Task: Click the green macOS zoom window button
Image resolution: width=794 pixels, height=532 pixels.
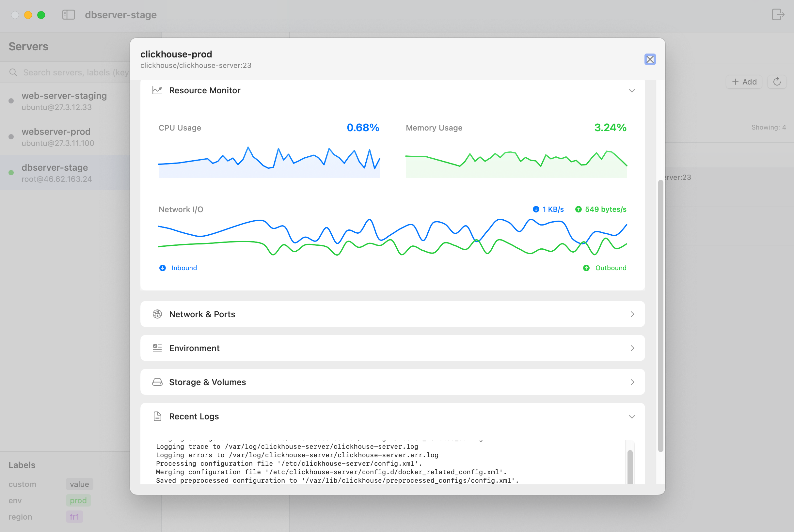Action: pyautogui.click(x=41, y=15)
